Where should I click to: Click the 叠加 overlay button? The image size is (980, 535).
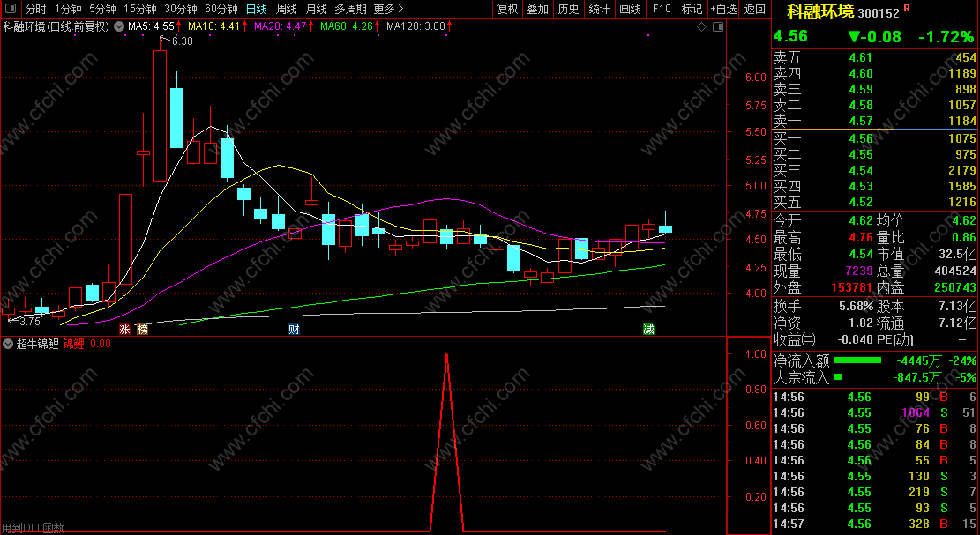point(537,9)
